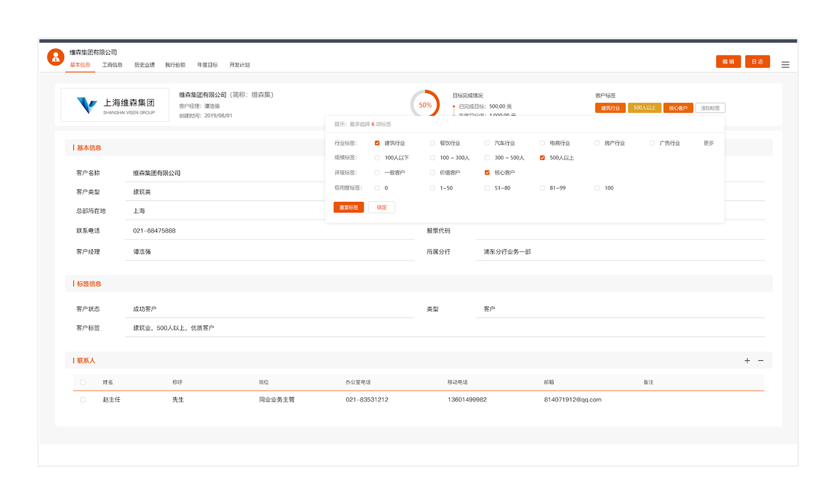Uncheck the 建筑行业 industry tag checkbox
836x504 pixels.
pyautogui.click(x=377, y=143)
